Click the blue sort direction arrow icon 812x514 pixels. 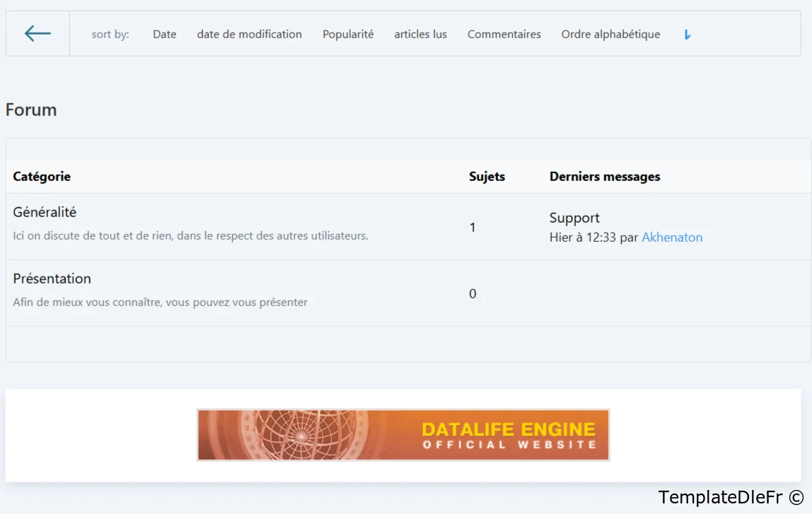point(687,35)
